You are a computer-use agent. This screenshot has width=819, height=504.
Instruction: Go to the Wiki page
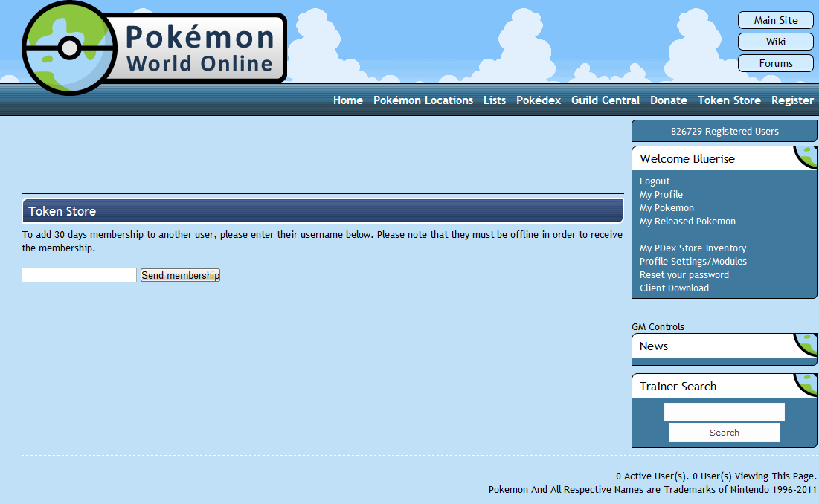(775, 42)
